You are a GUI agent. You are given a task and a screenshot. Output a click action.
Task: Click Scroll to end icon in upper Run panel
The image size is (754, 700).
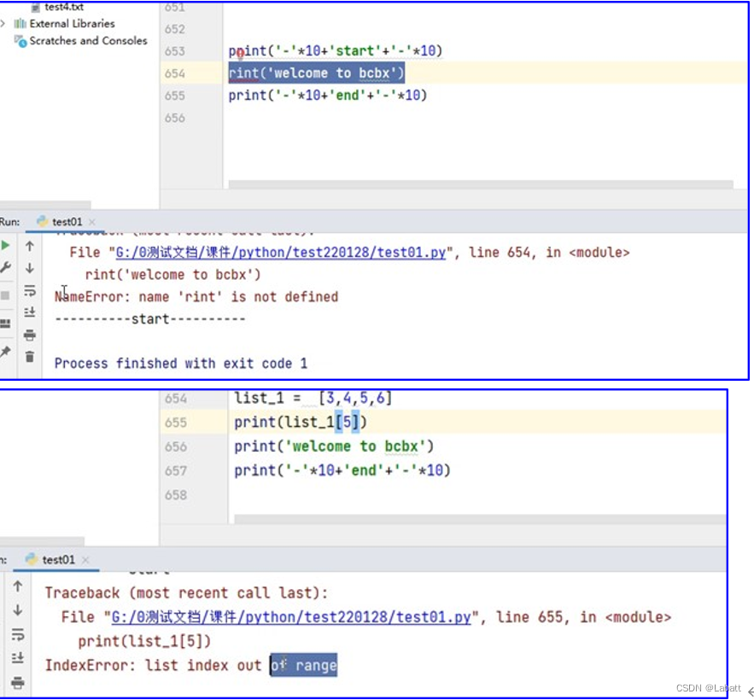[x=29, y=312]
